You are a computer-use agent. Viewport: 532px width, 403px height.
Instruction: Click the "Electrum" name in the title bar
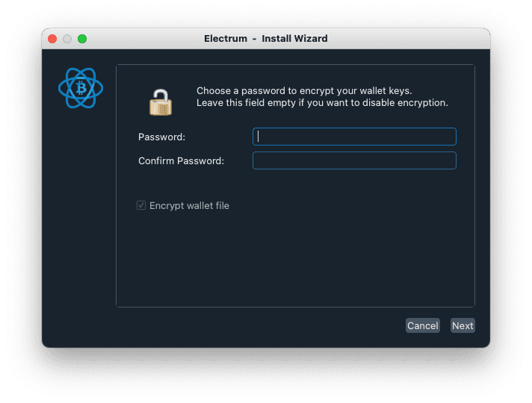click(225, 39)
